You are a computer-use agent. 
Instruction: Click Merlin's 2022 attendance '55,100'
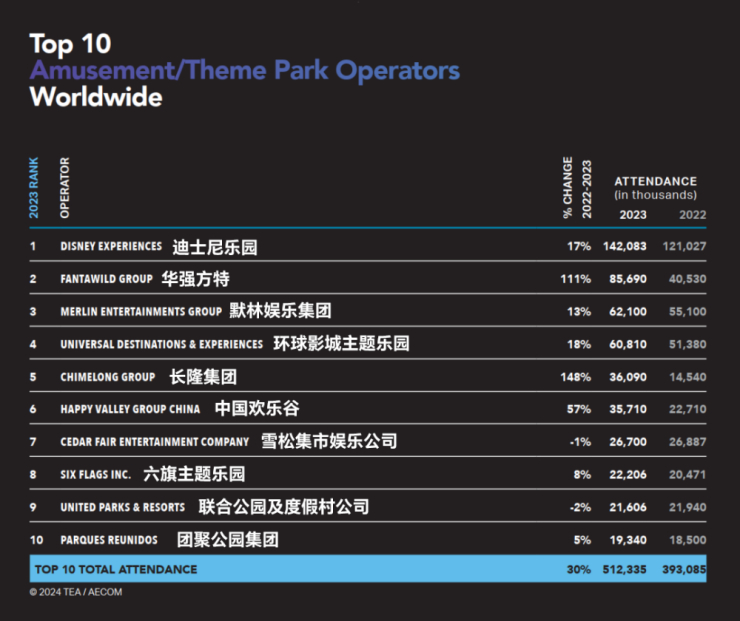[688, 311]
